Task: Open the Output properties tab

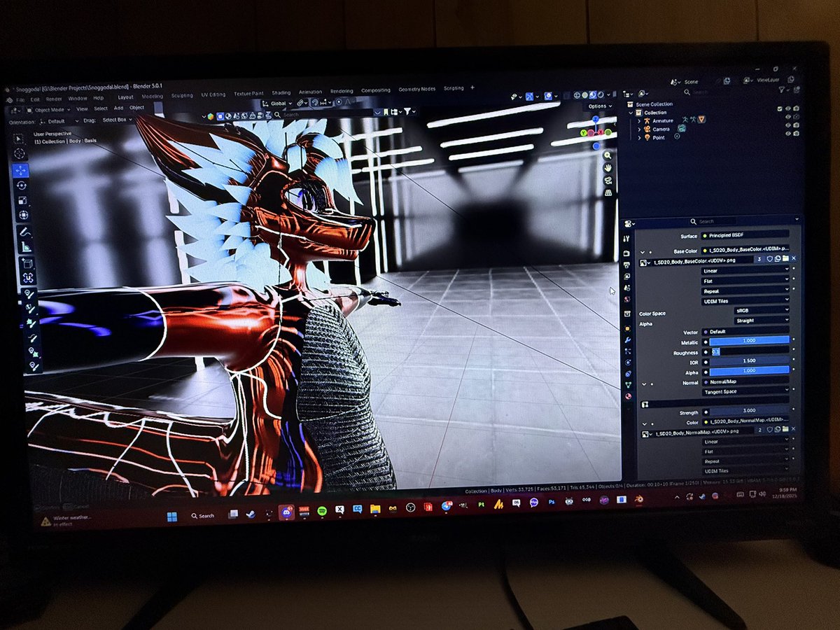Action: coord(626,265)
